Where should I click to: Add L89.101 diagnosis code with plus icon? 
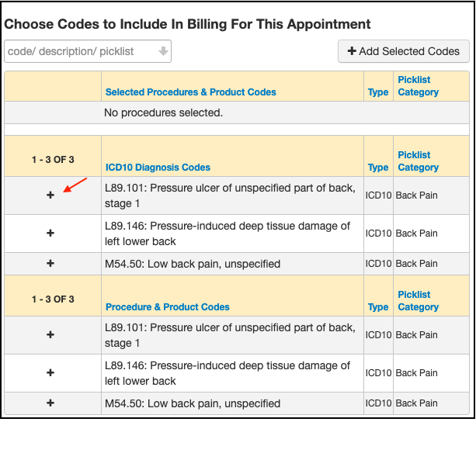click(x=50, y=195)
